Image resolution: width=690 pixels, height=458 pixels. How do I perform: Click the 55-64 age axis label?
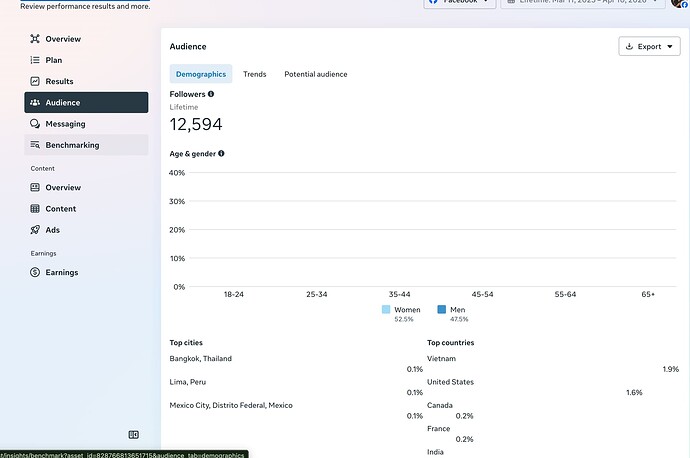pos(565,294)
